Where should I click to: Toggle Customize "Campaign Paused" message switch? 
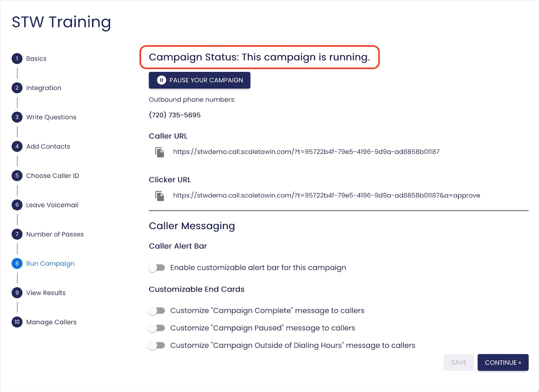(157, 328)
